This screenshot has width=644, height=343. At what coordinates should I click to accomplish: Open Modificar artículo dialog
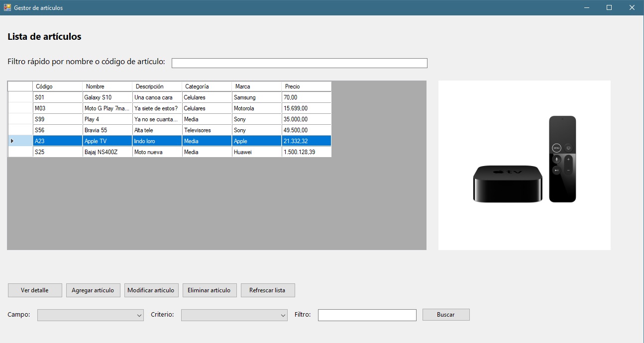point(151,290)
